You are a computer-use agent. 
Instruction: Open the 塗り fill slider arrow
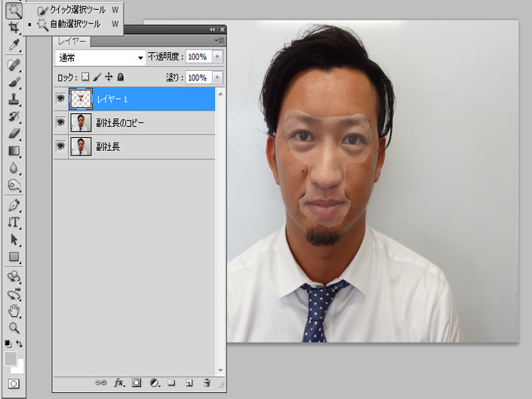tap(218, 78)
